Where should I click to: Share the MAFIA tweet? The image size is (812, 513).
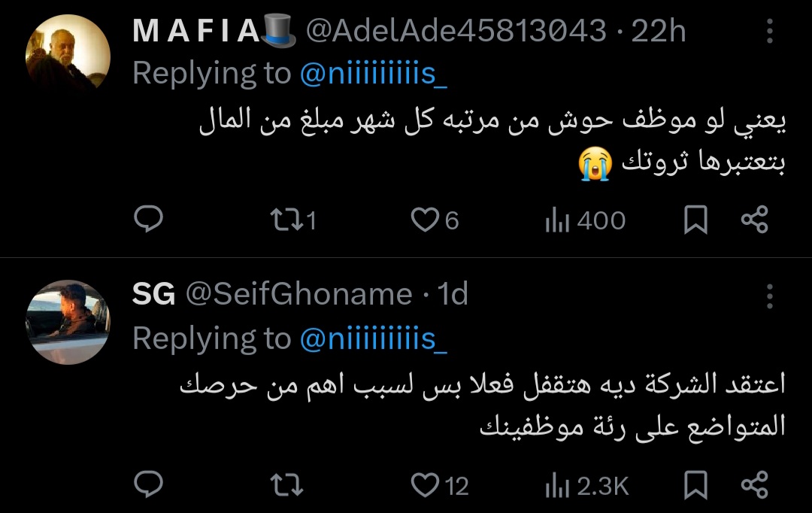[x=754, y=220]
